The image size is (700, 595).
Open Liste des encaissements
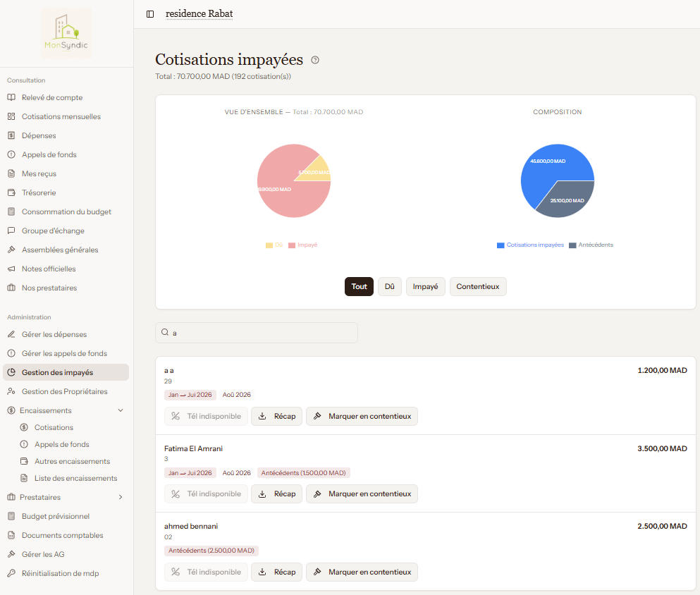pos(76,478)
